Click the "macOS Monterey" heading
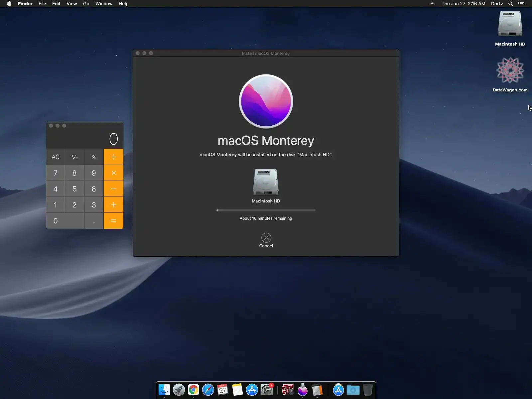Screen dimensions: 532x399 (x=266, y=141)
